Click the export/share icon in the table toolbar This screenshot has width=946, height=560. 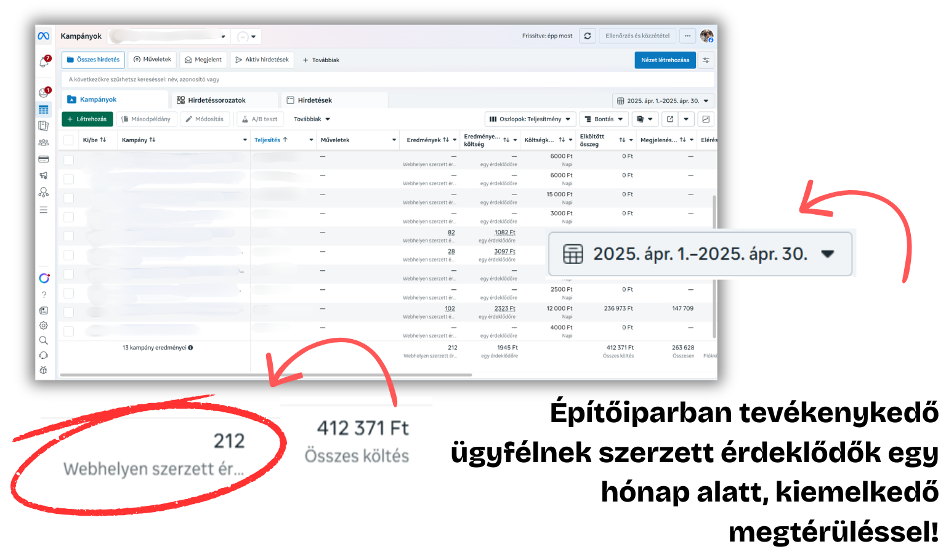[670, 119]
